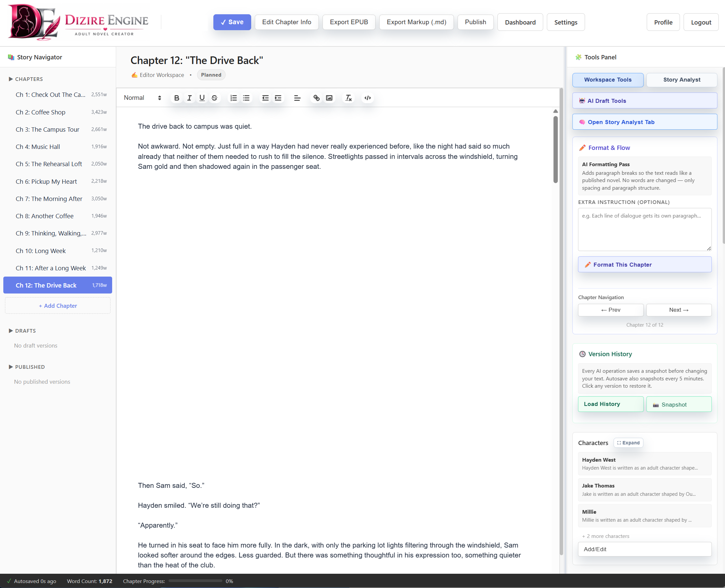Click the Dizire Engine logo
Image resolution: width=725 pixels, height=588 pixels.
point(78,22)
